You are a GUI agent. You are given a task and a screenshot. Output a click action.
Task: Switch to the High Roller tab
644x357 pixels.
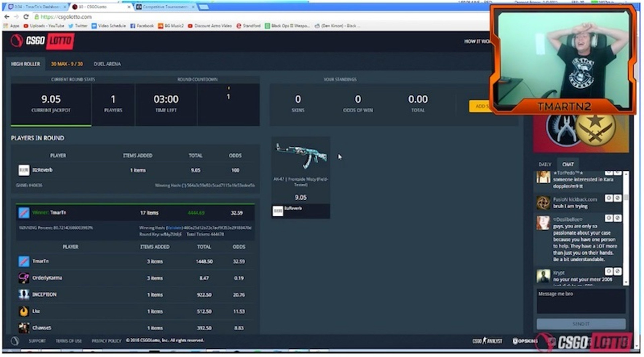pyautogui.click(x=25, y=64)
